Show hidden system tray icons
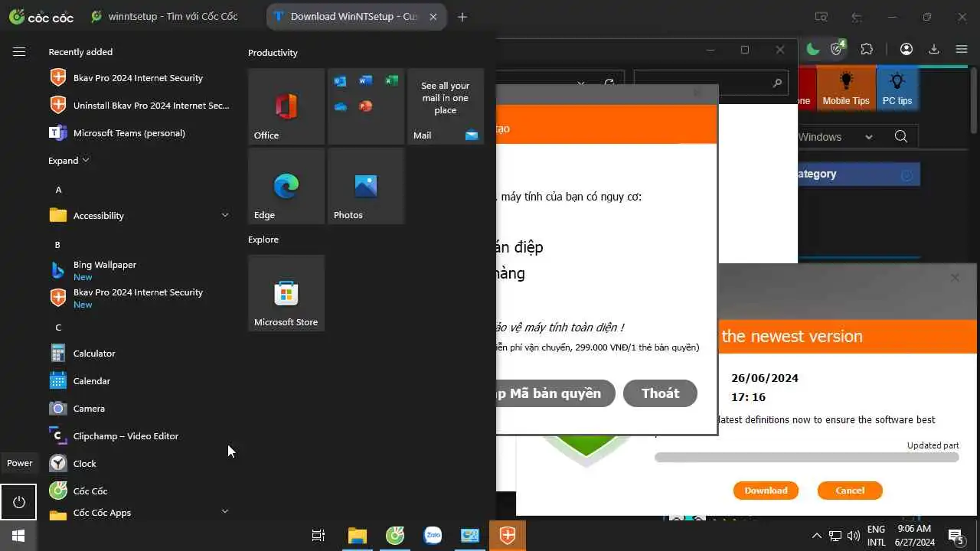The image size is (980, 551). click(816, 536)
